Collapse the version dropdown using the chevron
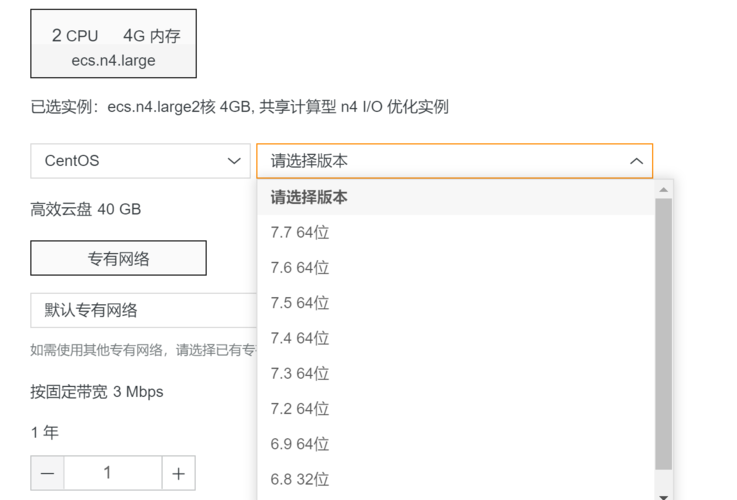This screenshot has width=737, height=500. pyautogui.click(x=636, y=161)
